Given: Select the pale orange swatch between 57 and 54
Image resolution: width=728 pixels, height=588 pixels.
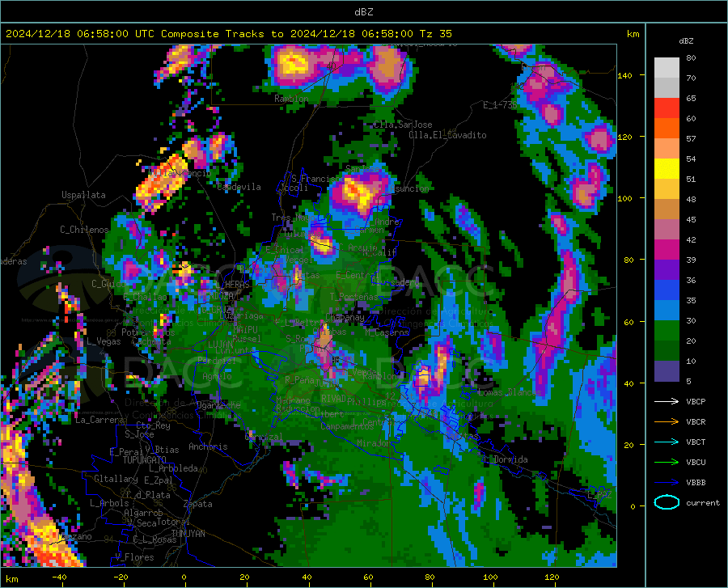Looking at the screenshot, I should (667, 149).
